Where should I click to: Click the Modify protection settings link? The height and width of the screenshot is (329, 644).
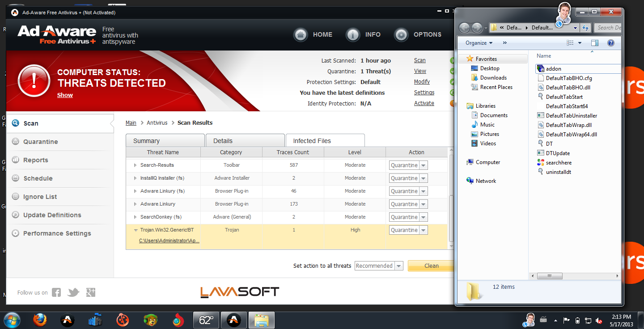[422, 82]
